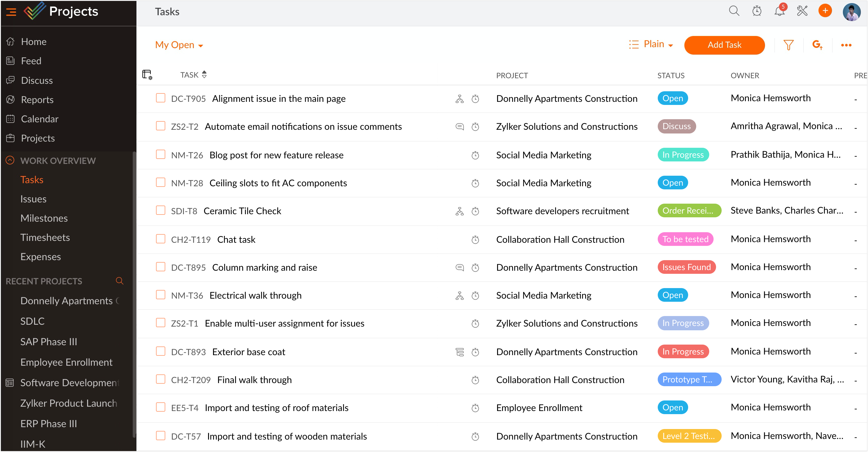868x452 pixels.
Task: Check the DC-T905 task checkbox
Action: 160,98
